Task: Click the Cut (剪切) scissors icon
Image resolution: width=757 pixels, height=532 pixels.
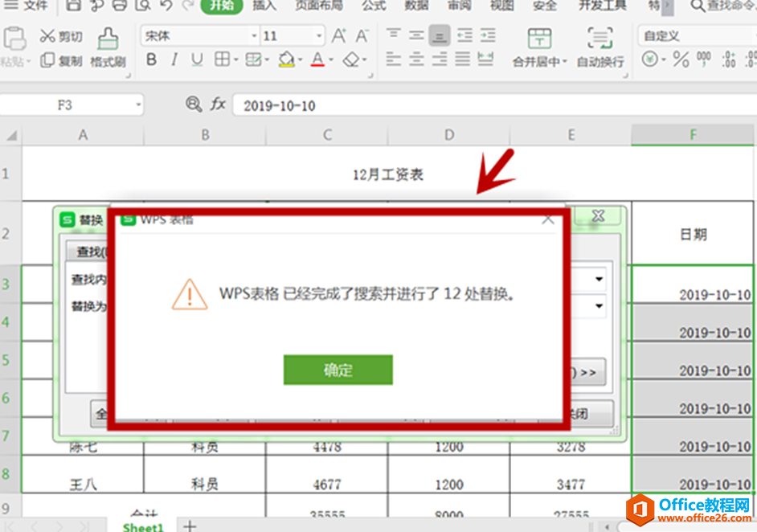Action: [47, 36]
